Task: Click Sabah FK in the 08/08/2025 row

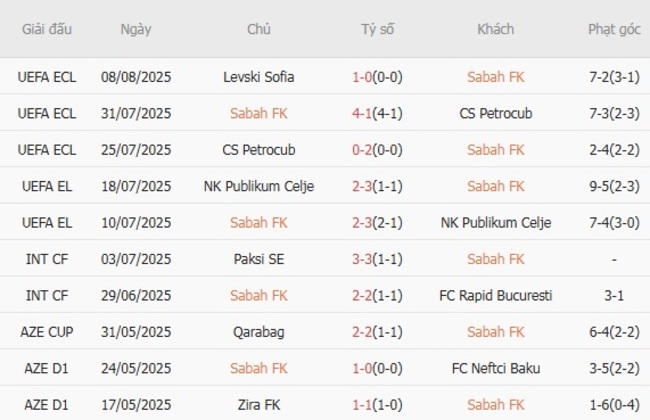Action: (x=496, y=76)
